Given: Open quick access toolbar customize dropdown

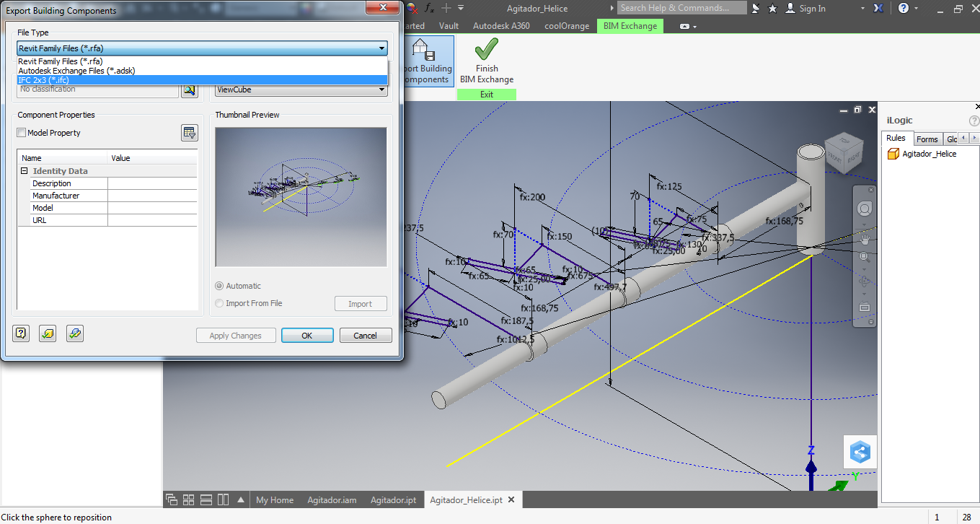Looking at the screenshot, I should (x=461, y=8).
